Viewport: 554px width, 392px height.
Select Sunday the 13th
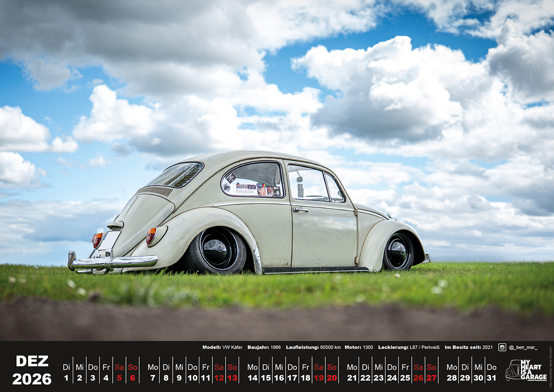232,378
